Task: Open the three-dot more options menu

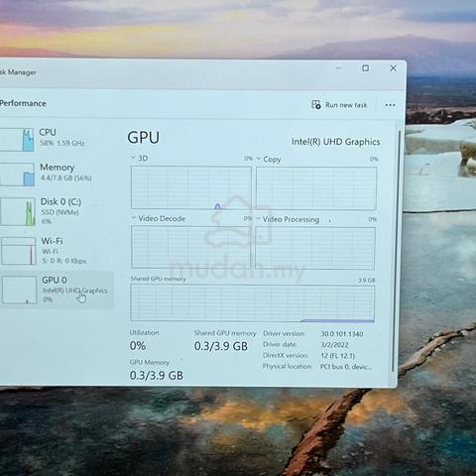Action: pyautogui.click(x=390, y=105)
